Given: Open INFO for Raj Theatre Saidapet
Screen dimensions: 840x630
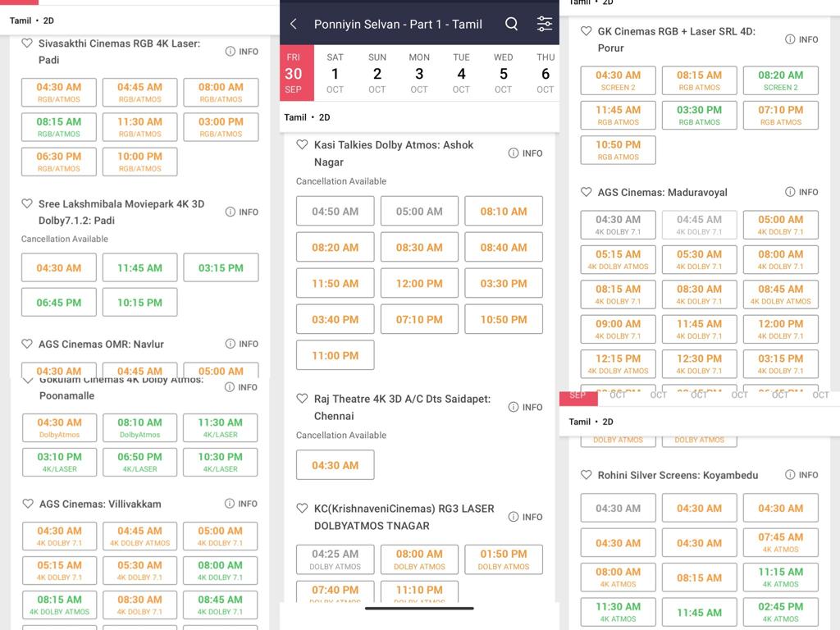Looking at the screenshot, I should point(525,407).
